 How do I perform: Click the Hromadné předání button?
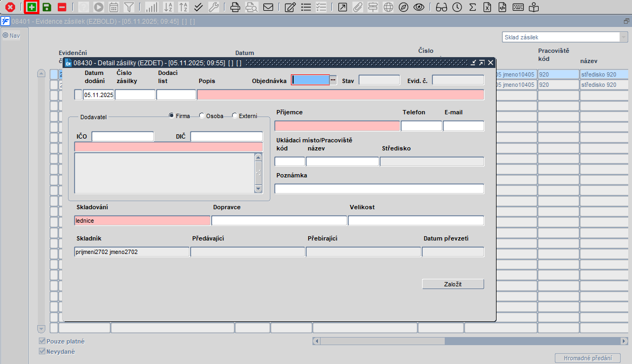click(588, 358)
